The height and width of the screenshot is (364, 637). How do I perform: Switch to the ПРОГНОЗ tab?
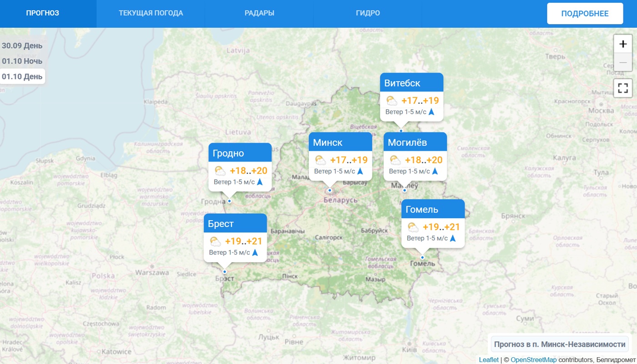click(x=43, y=13)
